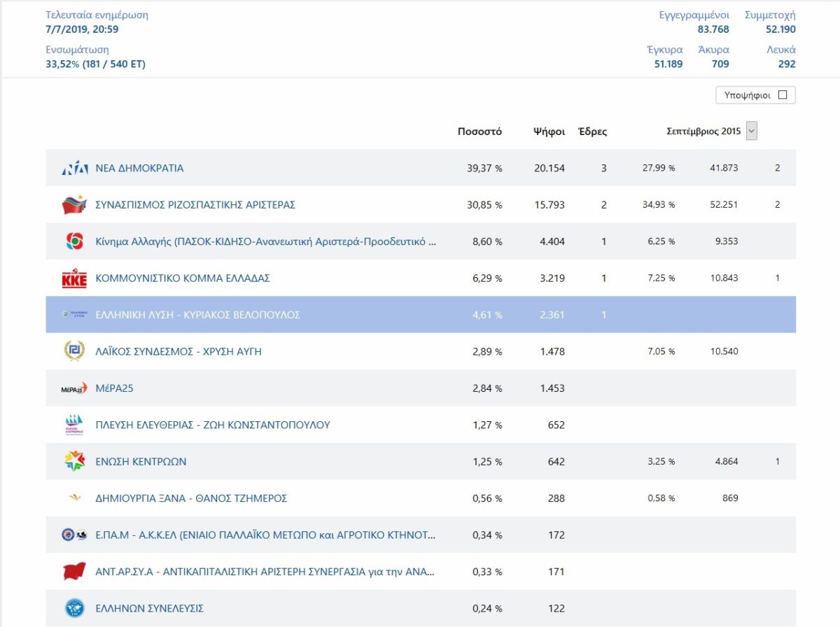This screenshot has height=627, width=840.
Task: Click the ΑΝΤ.ΑΡ.ΣΥ.Α red flag logo
Action: click(74, 571)
